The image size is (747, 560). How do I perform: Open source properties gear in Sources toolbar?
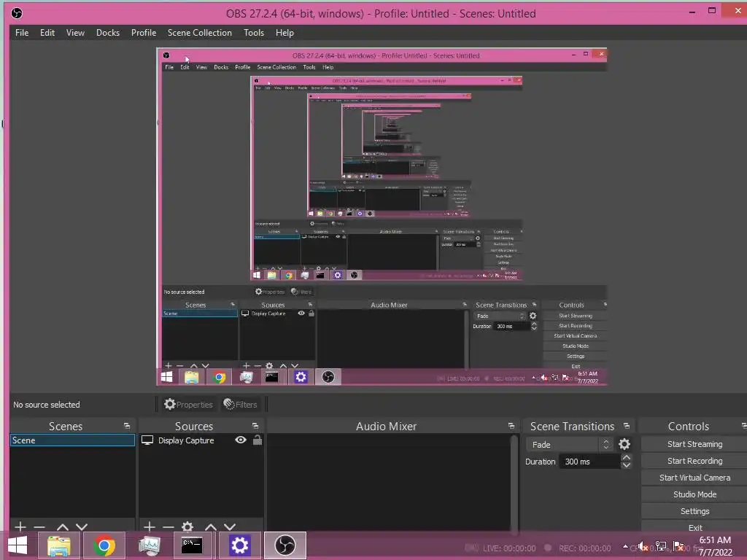pos(187,526)
